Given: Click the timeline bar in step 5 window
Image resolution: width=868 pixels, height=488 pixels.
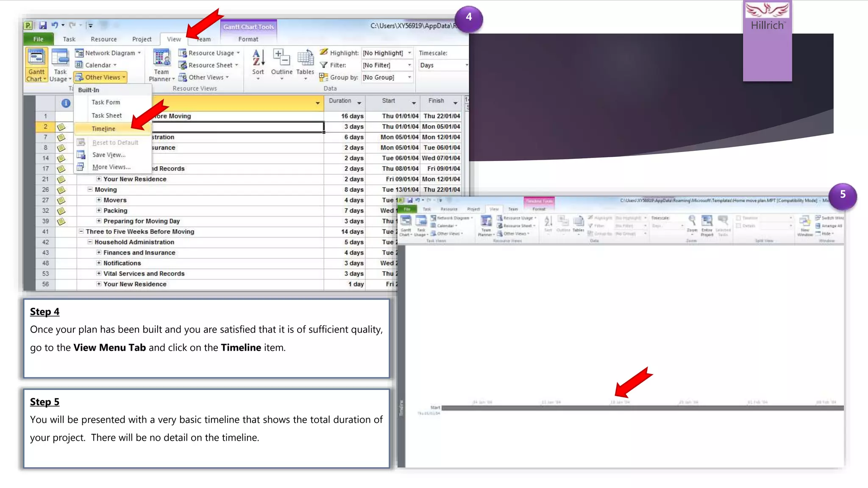Looking at the screenshot, I should (642, 408).
